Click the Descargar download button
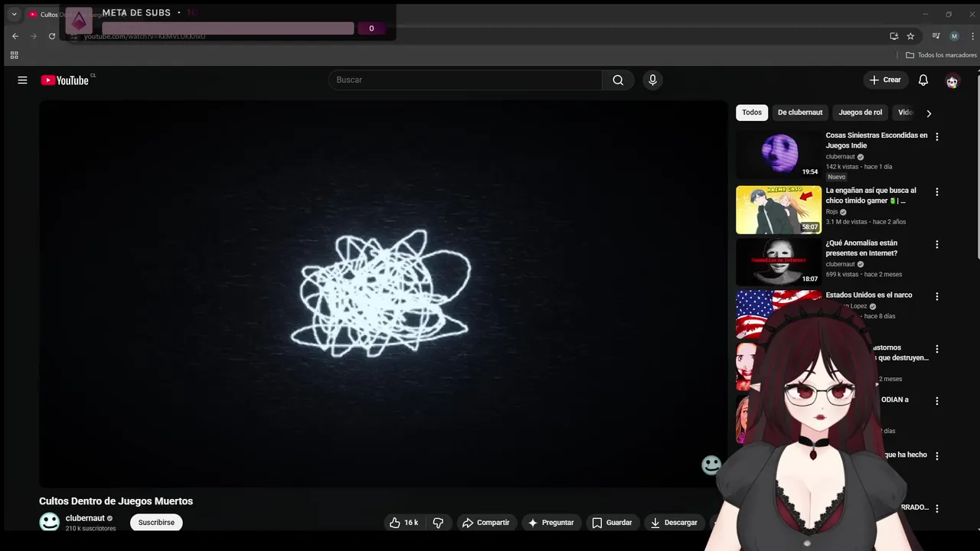Screen dimensions: 980x551 pos(675,523)
